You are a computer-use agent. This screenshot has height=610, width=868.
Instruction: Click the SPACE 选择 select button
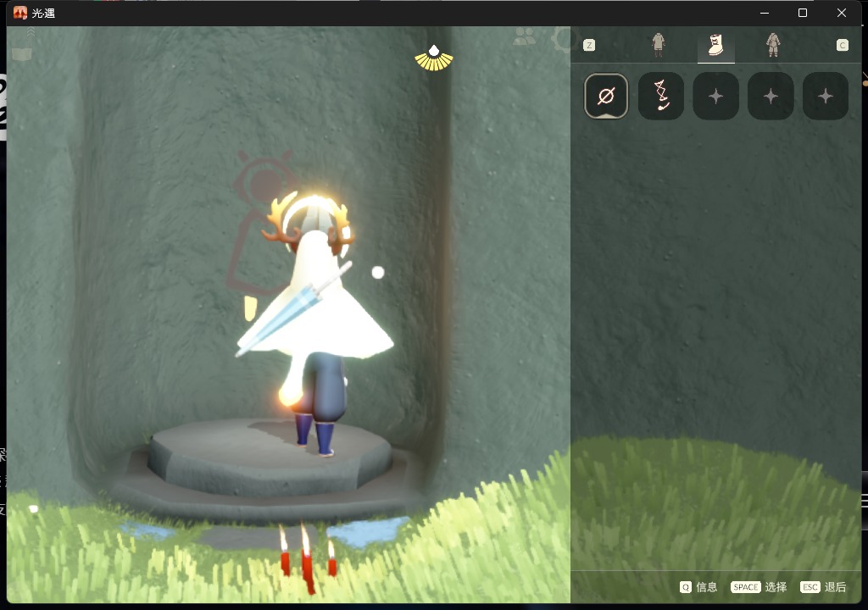pos(759,587)
